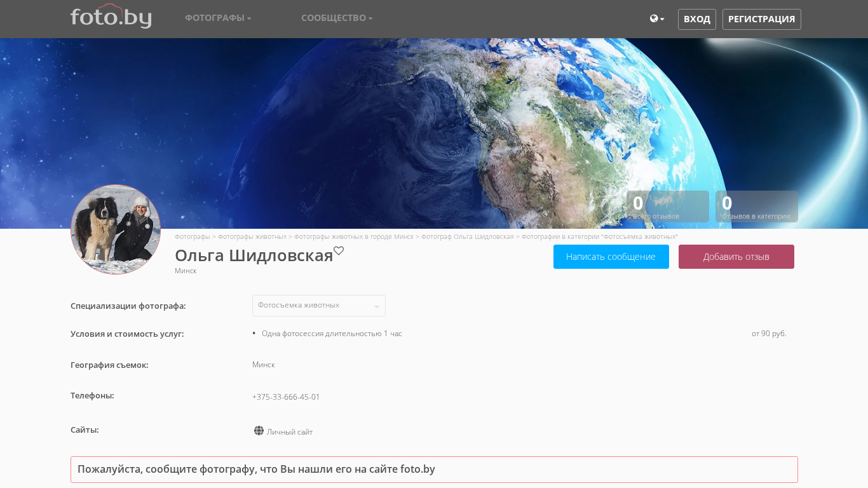Open the ФОТОГРАФЫ dropdown menu
This screenshot has height=488, width=868.
(x=218, y=18)
